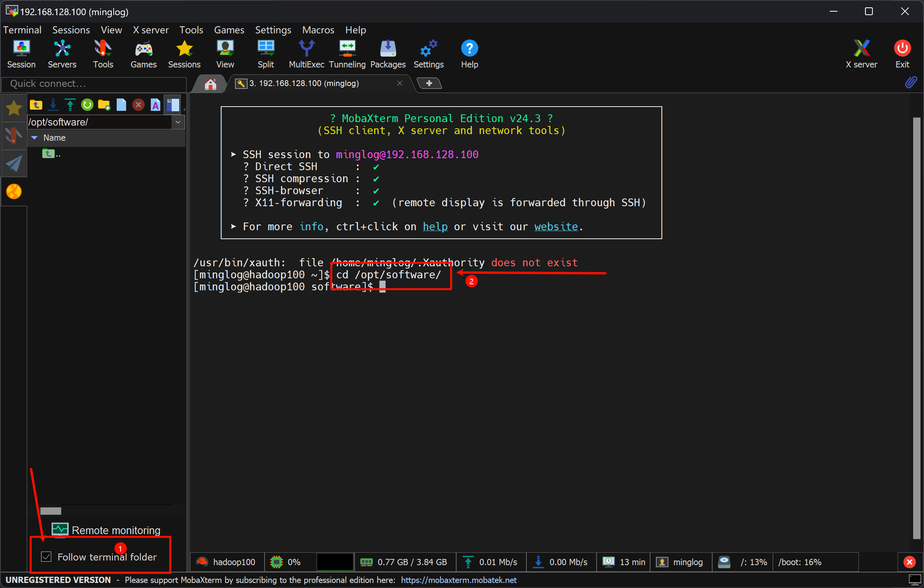Screen dimensions: 924x588
Task: Open the mobaxterm.mobatek.net link
Action: pyautogui.click(x=459, y=580)
